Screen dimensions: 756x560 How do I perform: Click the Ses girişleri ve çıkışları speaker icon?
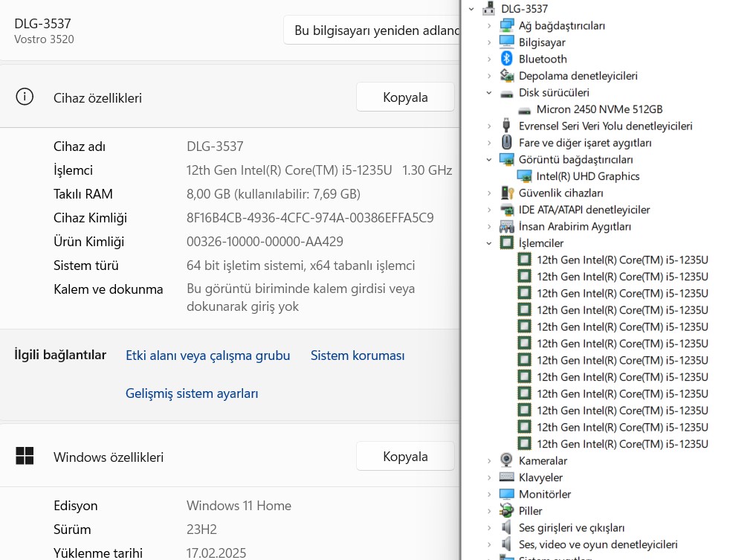[x=506, y=527]
